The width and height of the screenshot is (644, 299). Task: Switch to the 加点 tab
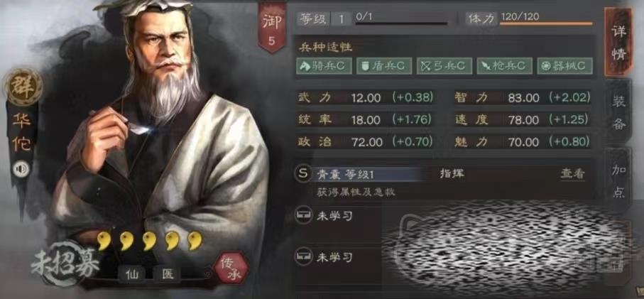point(618,181)
